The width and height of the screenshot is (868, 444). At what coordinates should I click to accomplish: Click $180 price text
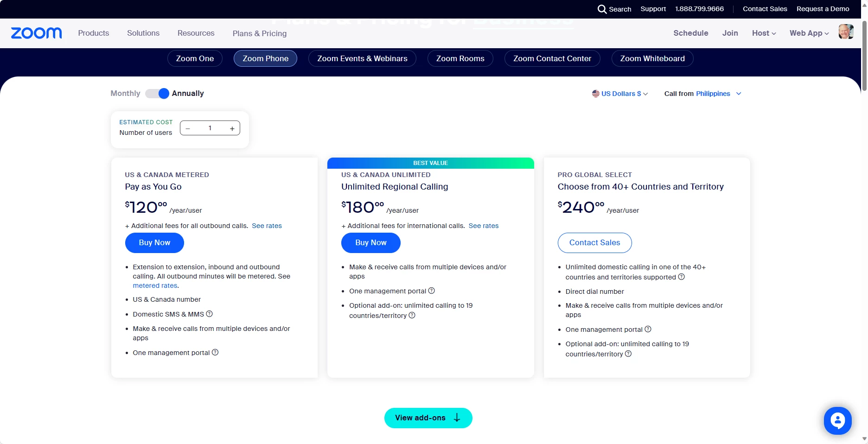pos(363,207)
